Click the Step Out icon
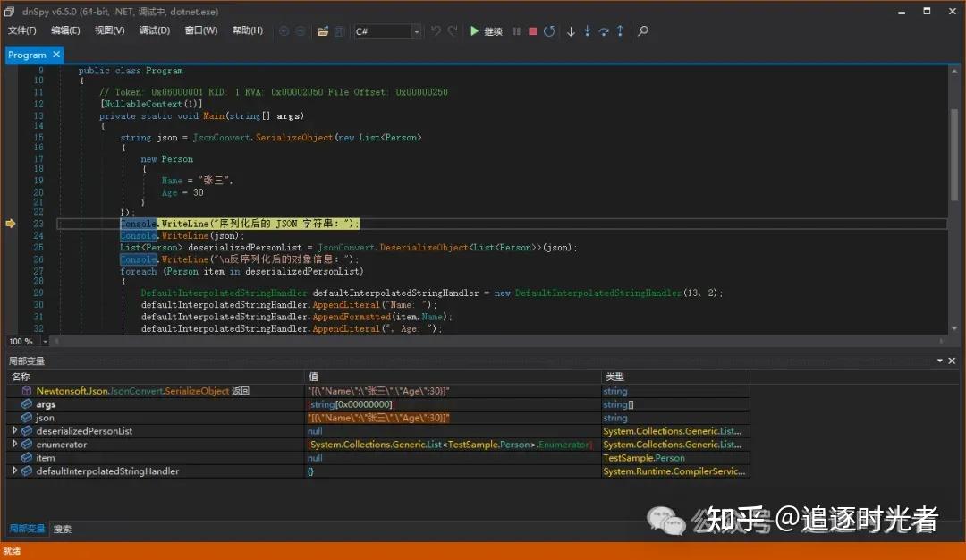 (x=620, y=30)
